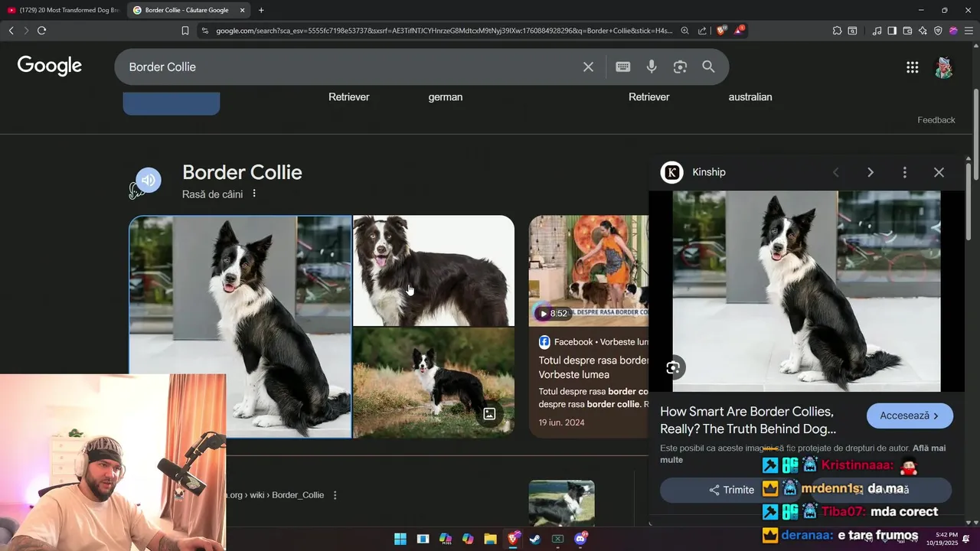Screen dimensions: 980x551
Task: Click the browser address bar URL
Action: coord(444,31)
